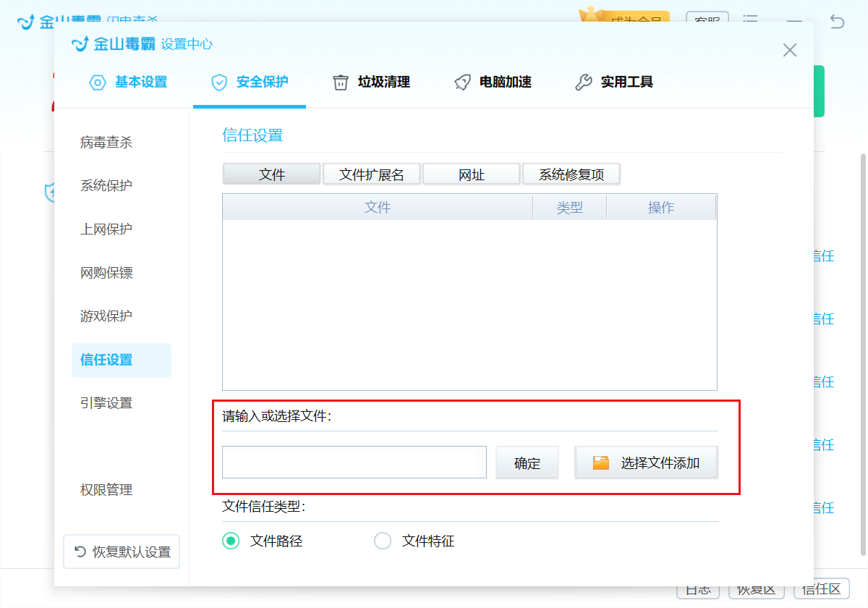The height and width of the screenshot is (608, 868).
Task: Open the 系统修复项 tab
Action: coord(571,174)
